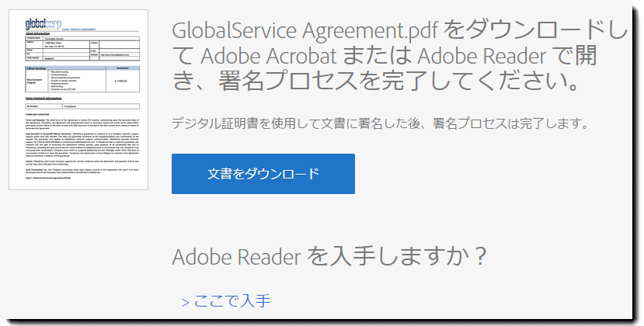644x326 pixels.
Task: Click the $11000.00 investment cell in thumbnail
Action: [124, 81]
